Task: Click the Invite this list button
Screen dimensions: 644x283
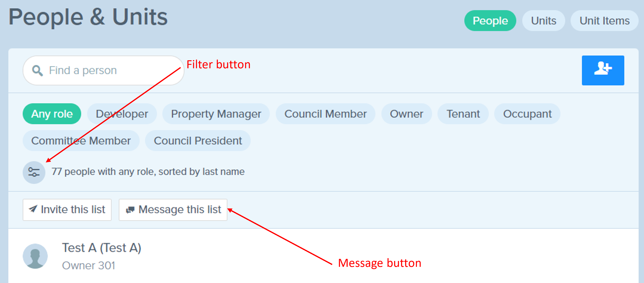Action: point(67,210)
